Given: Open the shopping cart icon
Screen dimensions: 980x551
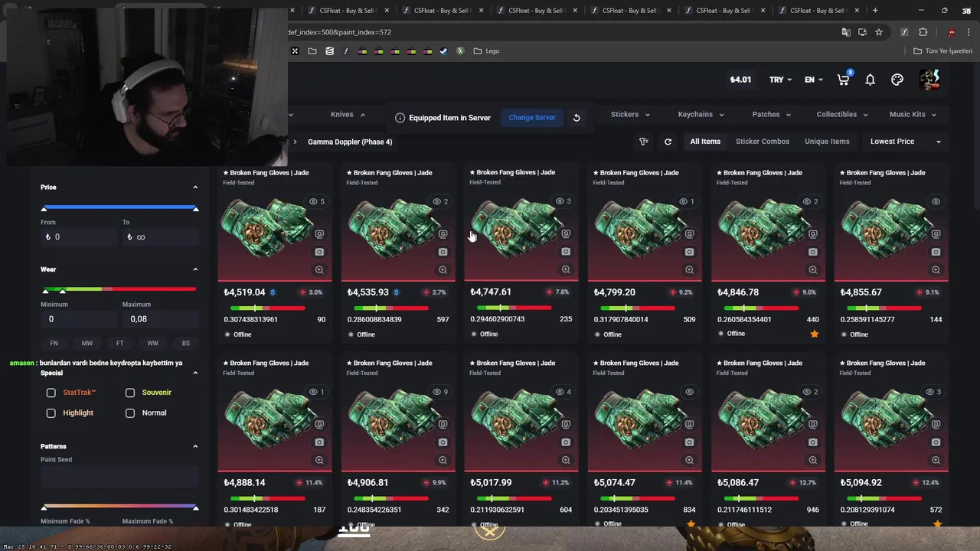Looking at the screenshot, I should point(844,80).
